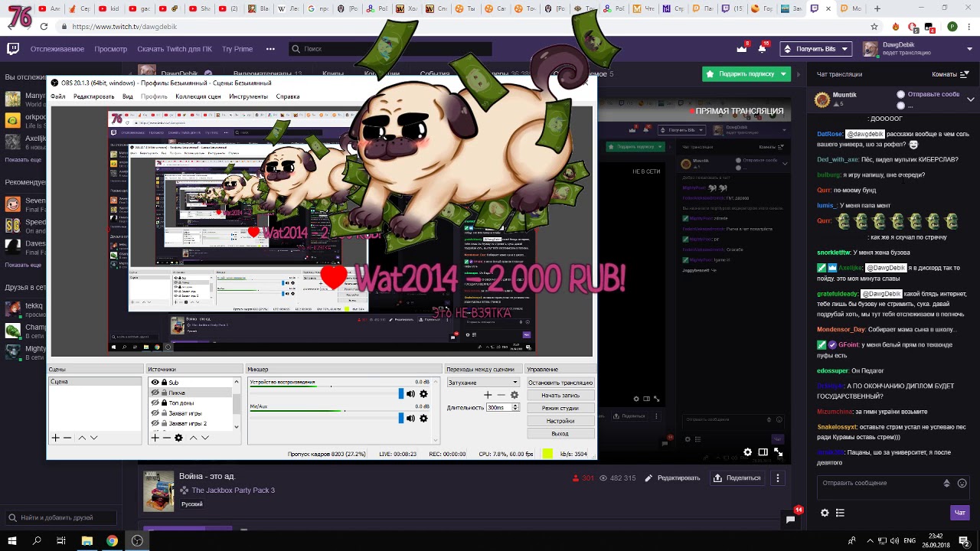Open the gift subscription dropdown arrow

tap(783, 74)
